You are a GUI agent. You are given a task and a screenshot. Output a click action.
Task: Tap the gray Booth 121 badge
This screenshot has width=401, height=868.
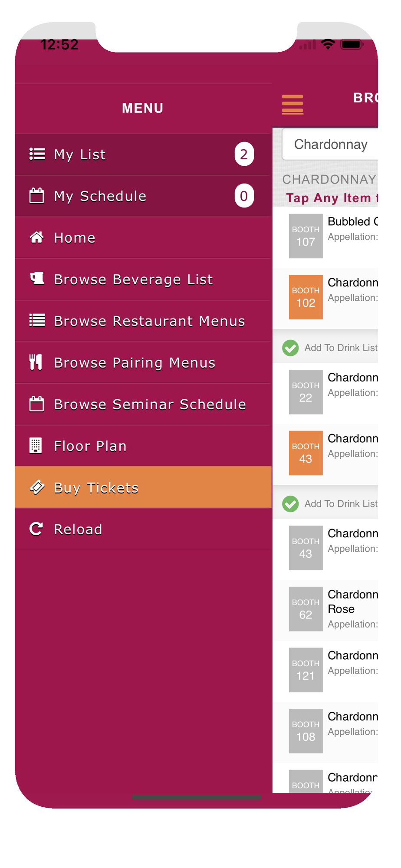coord(306,670)
